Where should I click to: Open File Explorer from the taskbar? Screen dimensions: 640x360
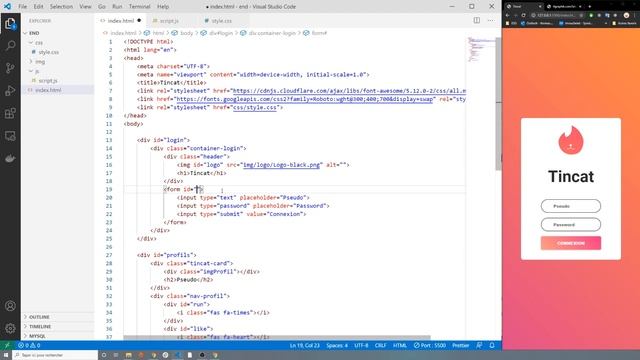coord(129,355)
